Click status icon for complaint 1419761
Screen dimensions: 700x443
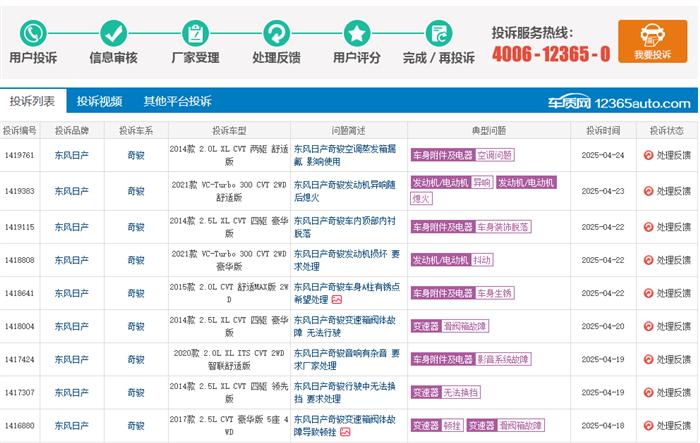click(x=648, y=155)
